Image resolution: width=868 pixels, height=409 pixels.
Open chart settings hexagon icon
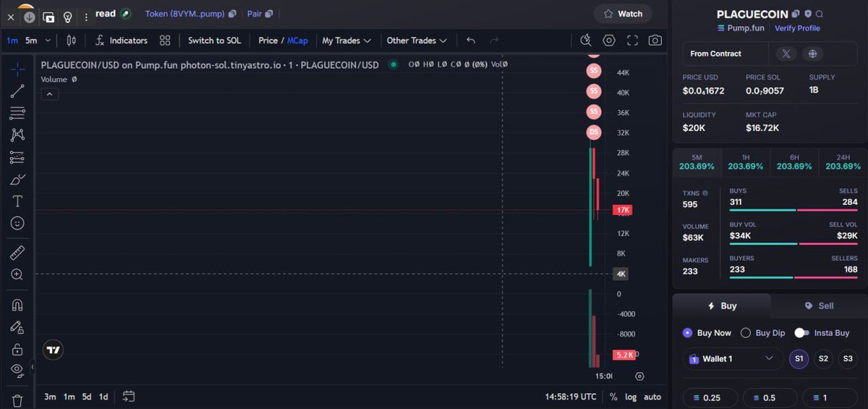609,41
